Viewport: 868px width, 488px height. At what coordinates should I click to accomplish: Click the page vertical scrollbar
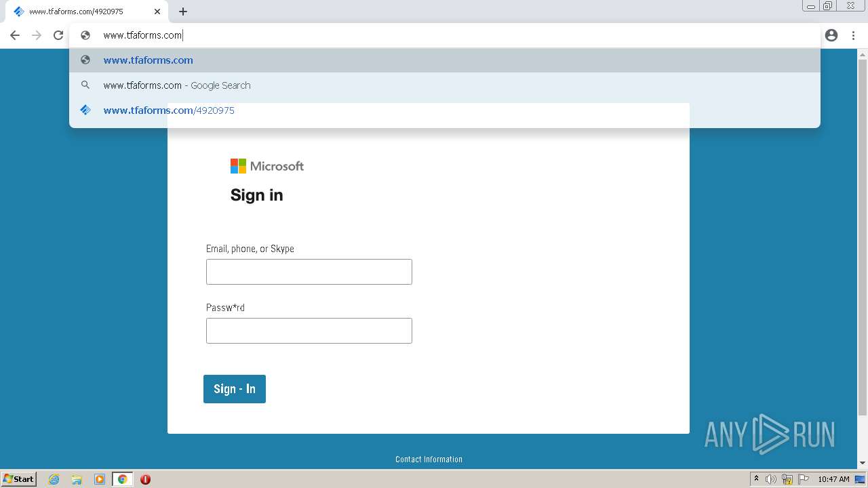(863, 237)
